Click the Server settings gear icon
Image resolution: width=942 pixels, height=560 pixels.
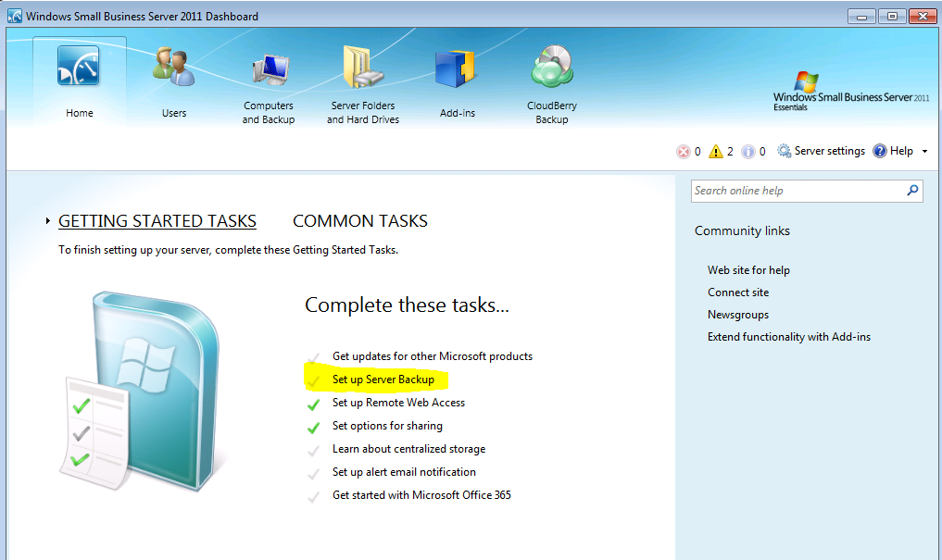coord(784,151)
